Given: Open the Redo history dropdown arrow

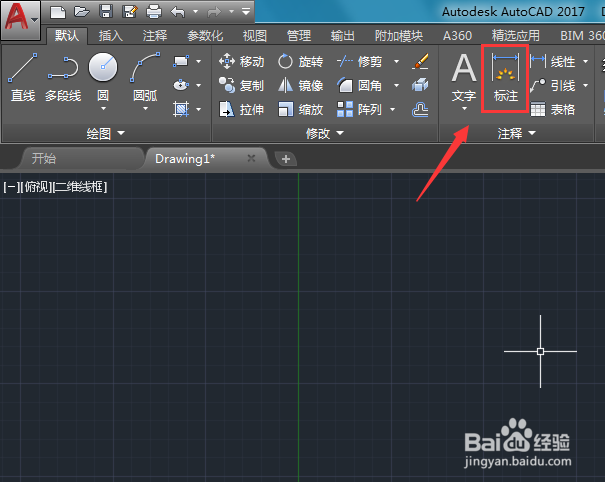Looking at the screenshot, I should (x=232, y=12).
